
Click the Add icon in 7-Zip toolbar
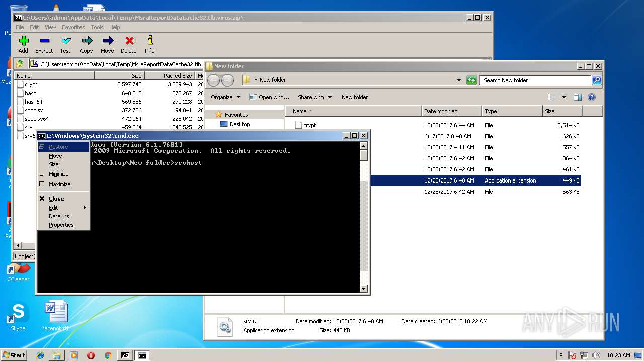click(x=23, y=44)
